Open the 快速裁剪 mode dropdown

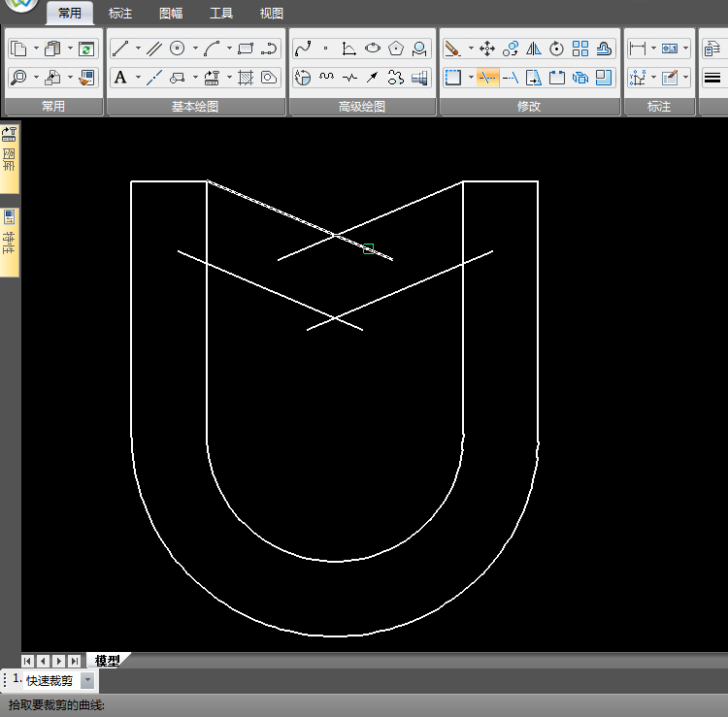click(88, 681)
